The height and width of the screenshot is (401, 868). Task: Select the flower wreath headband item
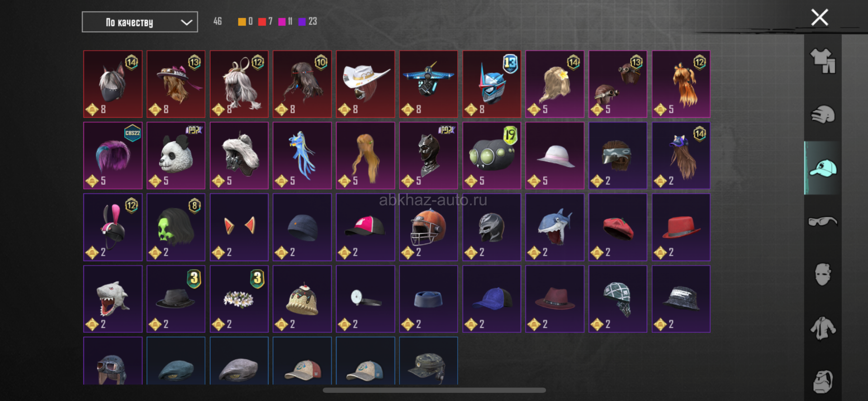coord(239,299)
